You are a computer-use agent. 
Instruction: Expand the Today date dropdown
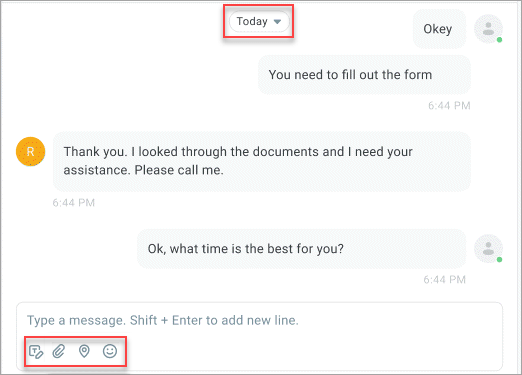click(x=259, y=22)
